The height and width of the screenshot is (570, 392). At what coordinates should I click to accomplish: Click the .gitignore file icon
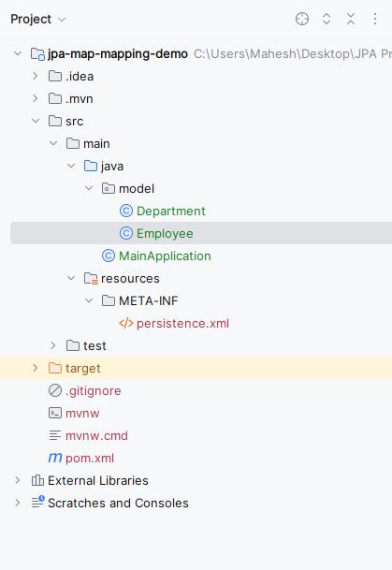click(x=55, y=391)
